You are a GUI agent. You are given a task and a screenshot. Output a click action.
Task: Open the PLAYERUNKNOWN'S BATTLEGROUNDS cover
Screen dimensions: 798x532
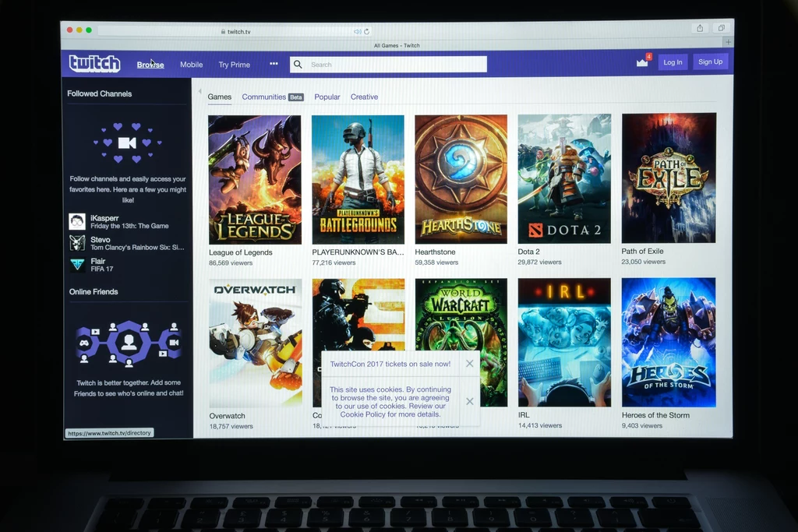tap(358, 179)
